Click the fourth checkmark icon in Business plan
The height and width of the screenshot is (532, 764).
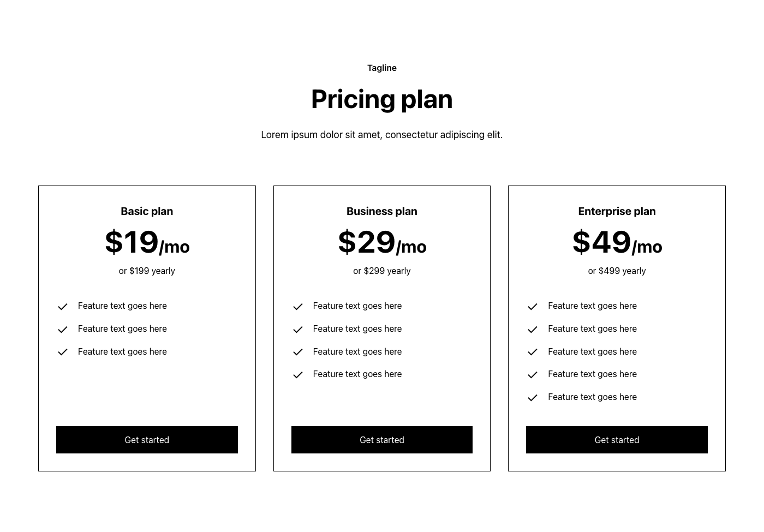(x=298, y=375)
